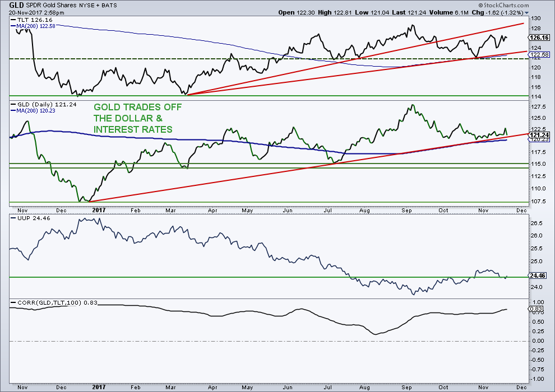This screenshot has width=555, height=392.
Task: Click the 122.58 moving average price tag
Action: coord(539,54)
